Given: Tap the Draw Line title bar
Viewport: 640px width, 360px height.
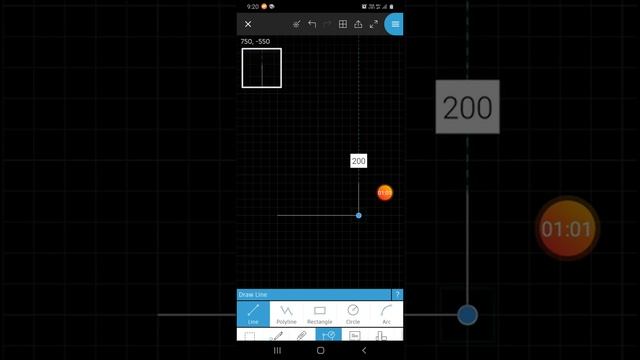Looking at the screenshot, I should click(314, 294).
